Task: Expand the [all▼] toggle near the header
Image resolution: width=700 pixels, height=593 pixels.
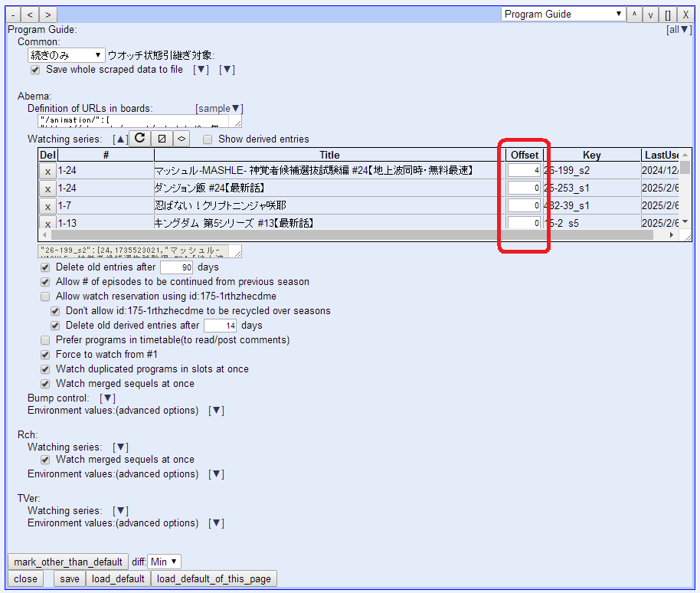Action: click(679, 29)
